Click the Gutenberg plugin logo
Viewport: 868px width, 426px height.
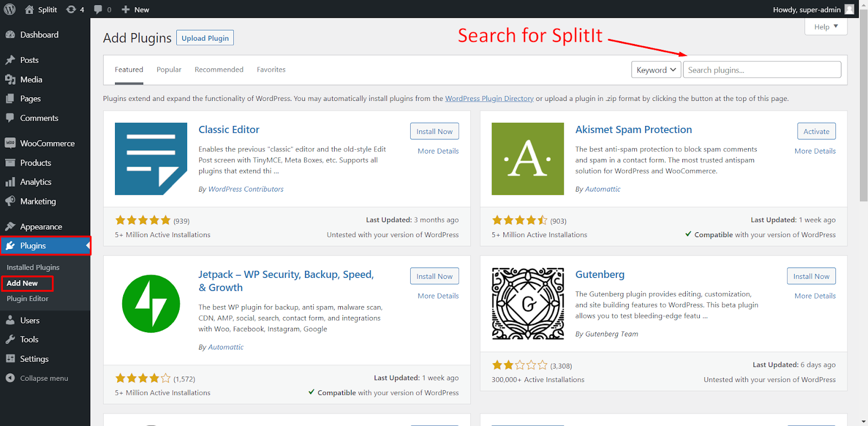[527, 303]
